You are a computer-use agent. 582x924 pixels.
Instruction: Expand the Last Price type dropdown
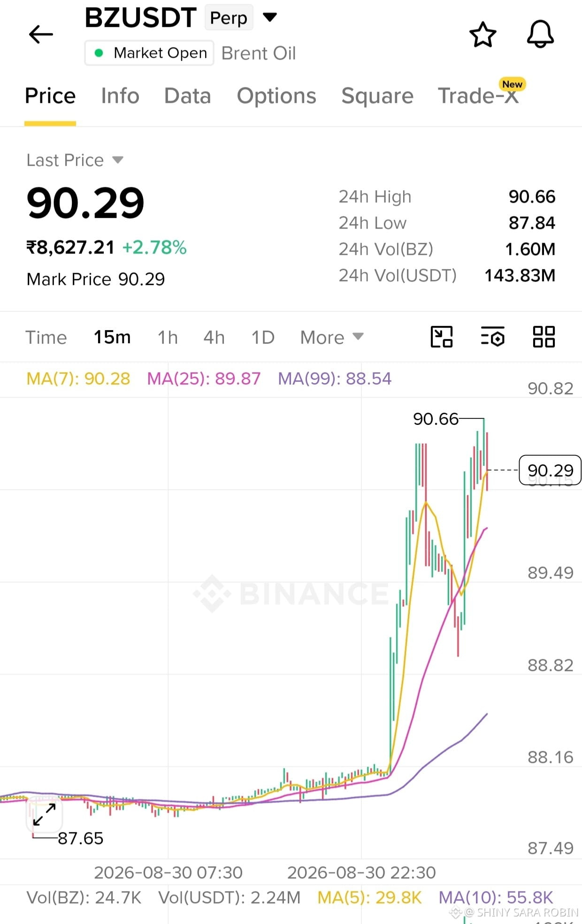118,160
